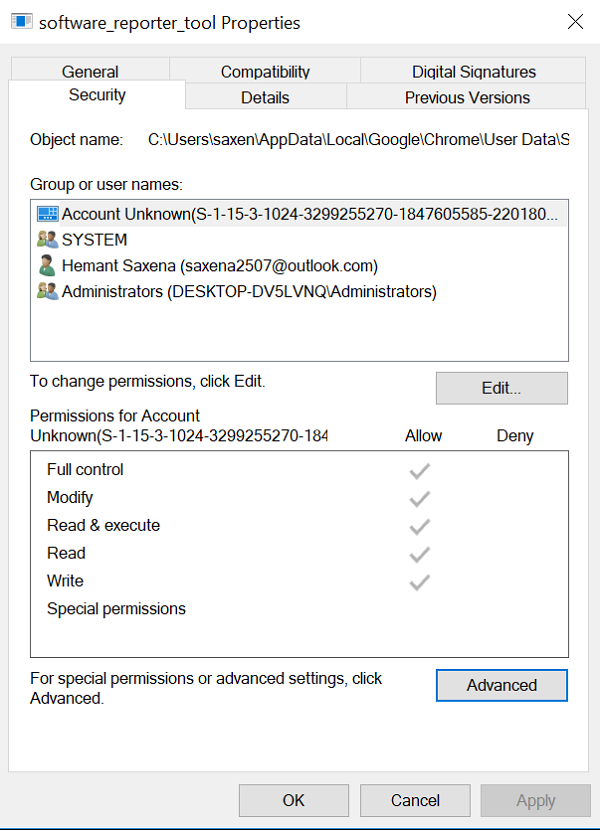Select the Object name path text

358,141
